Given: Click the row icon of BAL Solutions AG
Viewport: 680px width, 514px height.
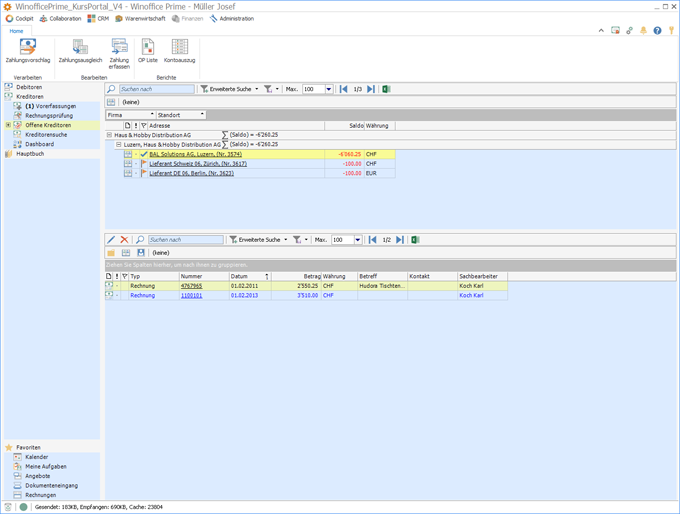Looking at the screenshot, I should pyautogui.click(x=128, y=154).
